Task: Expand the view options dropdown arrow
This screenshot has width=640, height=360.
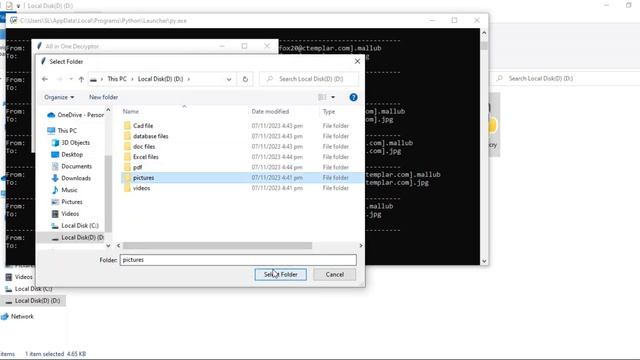Action: coord(333,97)
